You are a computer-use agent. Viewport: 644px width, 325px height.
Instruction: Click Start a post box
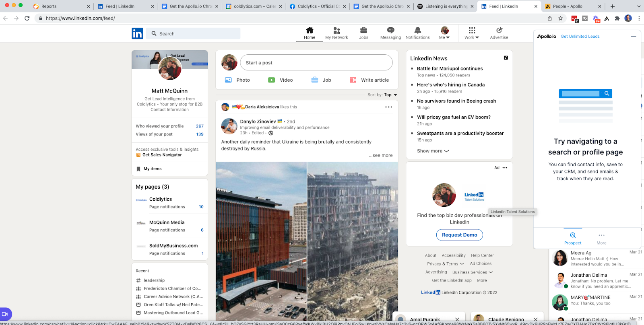tap(316, 63)
